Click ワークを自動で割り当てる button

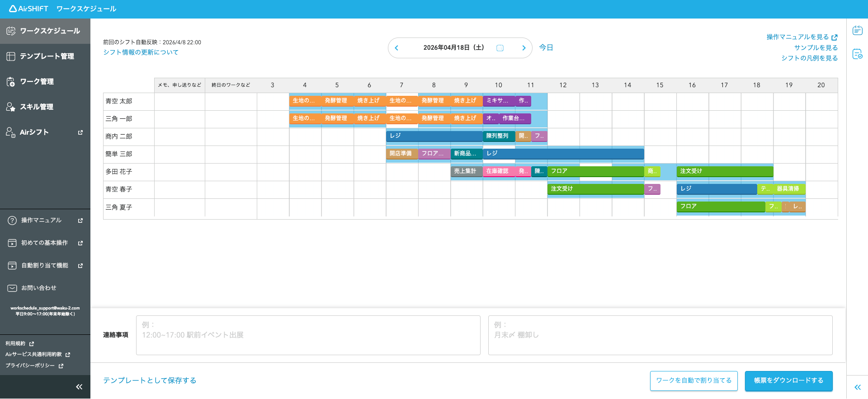(694, 381)
